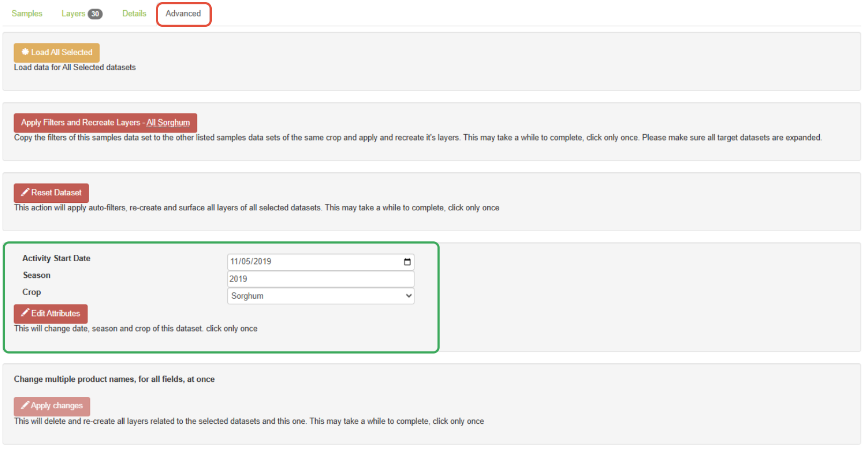Click the pencil icon beside Reset Dataset
This screenshot has width=868, height=449.
[25, 192]
